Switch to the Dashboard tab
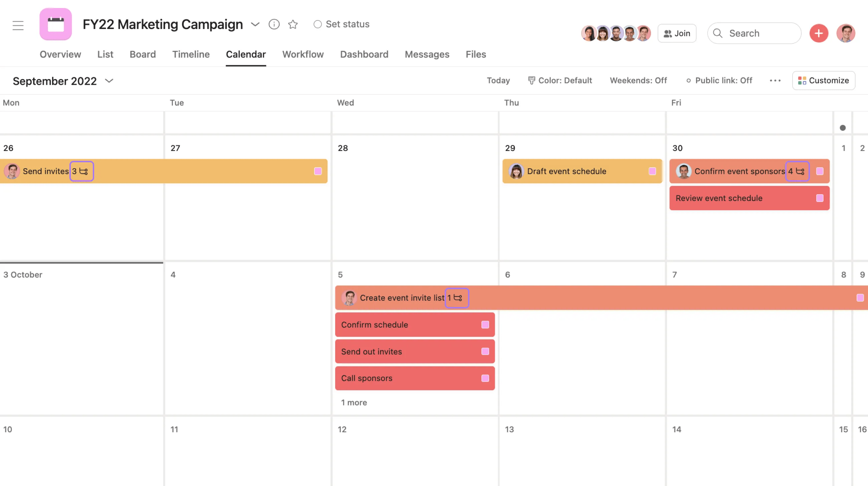This screenshot has height=486, width=868. [364, 54]
